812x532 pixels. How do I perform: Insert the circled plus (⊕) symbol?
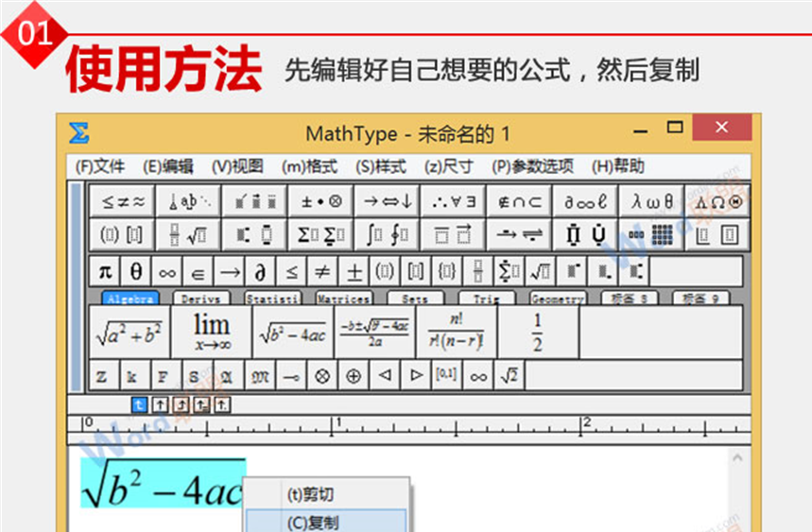point(354,376)
